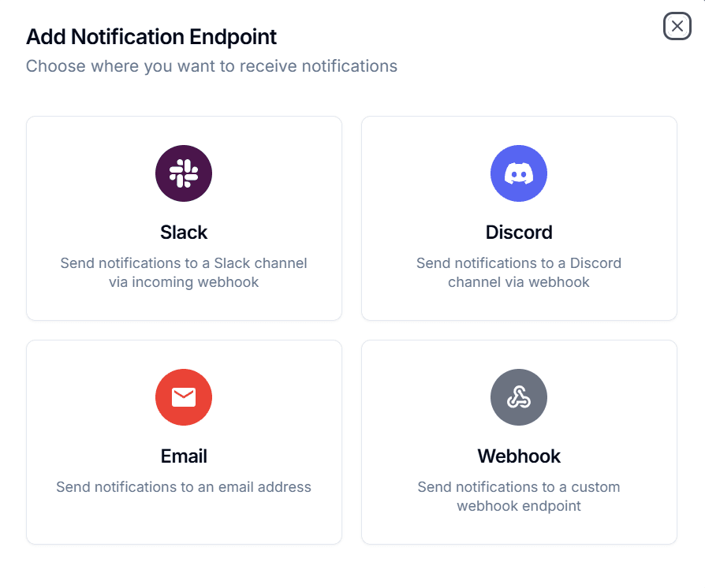Click the Webhook endpoint icon
This screenshot has height=588, width=705.
click(x=519, y=397)
